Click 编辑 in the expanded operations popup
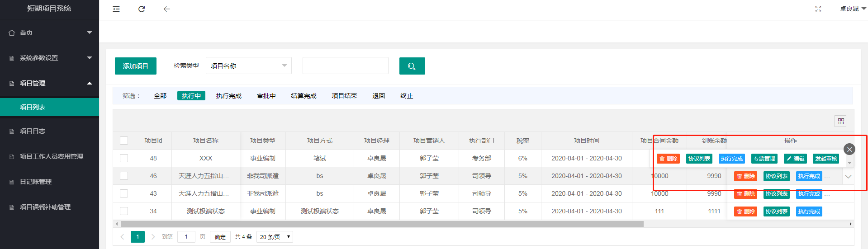The width and height of the screenshot is (868, 249). point(795,159)
